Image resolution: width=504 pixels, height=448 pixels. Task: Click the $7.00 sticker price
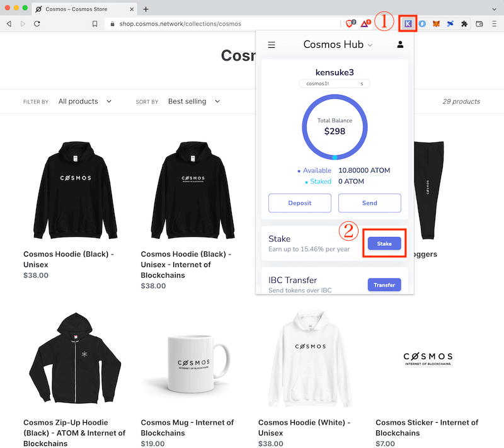(385, 444)
